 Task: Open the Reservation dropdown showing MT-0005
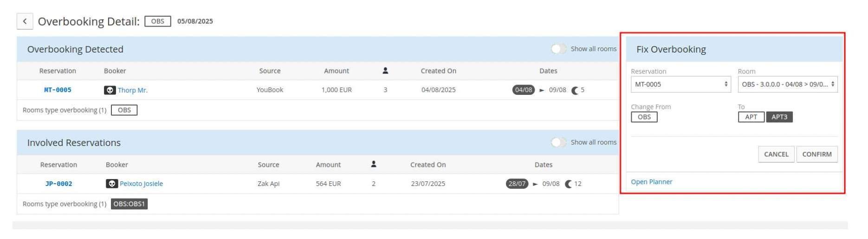coord(680,84)
